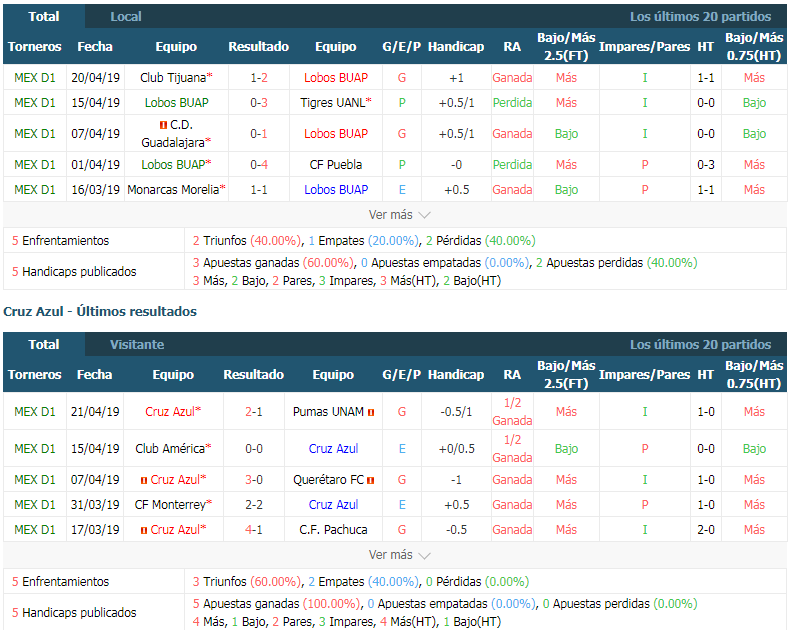Viewport: 790px width, 630px height.
Task: Open Pumas UNAM team link
Action: [328, 412]
